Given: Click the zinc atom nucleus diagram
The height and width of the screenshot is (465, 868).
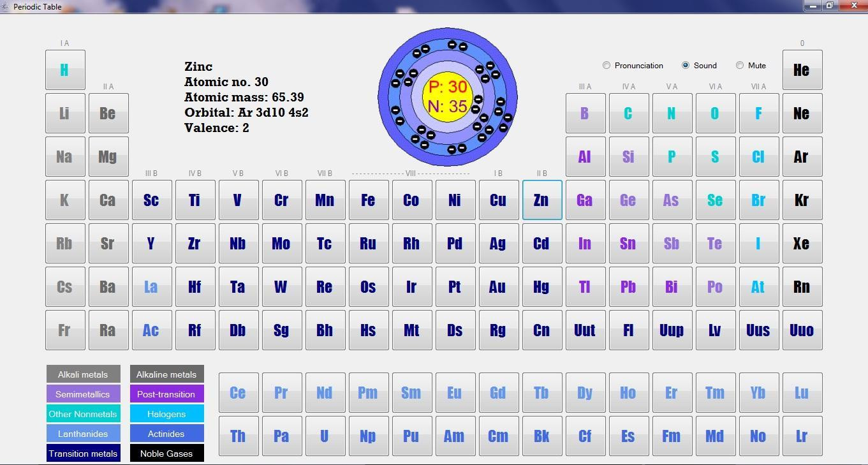Looking at the screenshot, I should tap(448, 96).
